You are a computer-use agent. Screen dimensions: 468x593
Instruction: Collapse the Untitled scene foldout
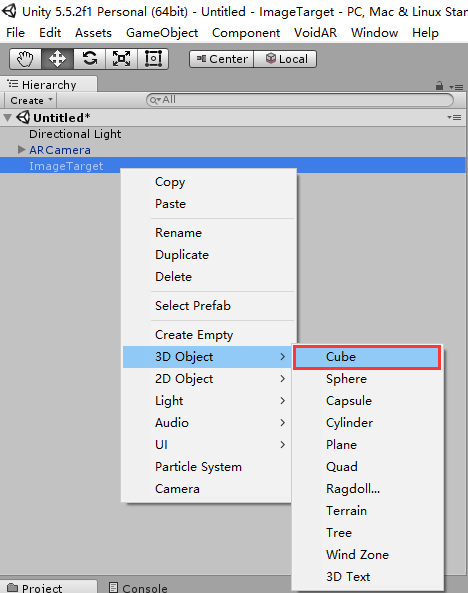point(7,118)
